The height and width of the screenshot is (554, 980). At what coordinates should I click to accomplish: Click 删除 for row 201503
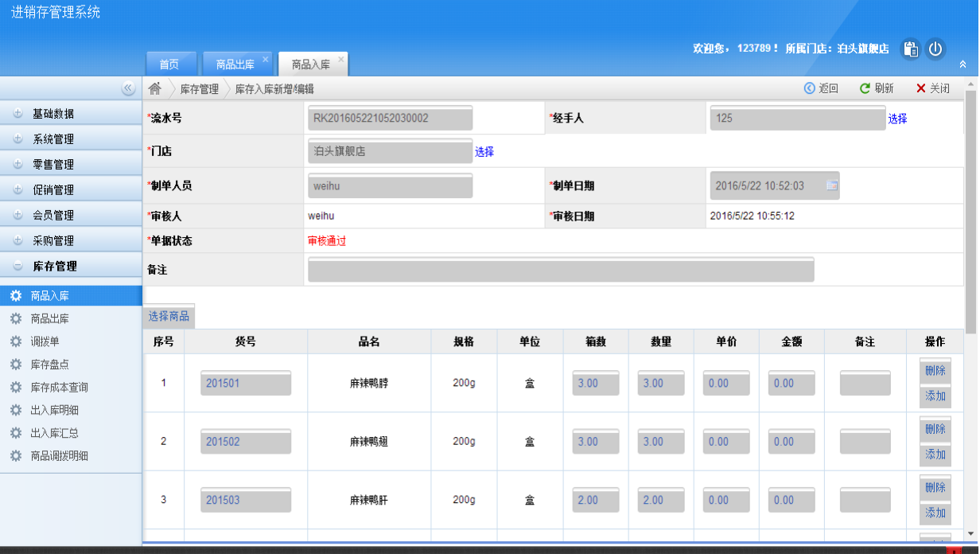[x=935, y=487]
